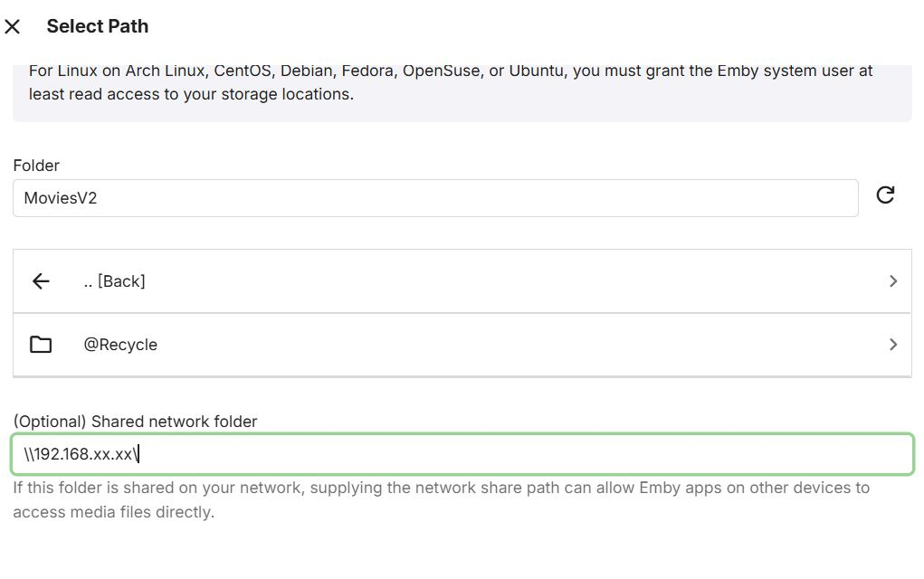The width and height of the screenshot is (924, 579).
Task: Click OpenSuse in the Linux notice
Action: click(439, 71)
